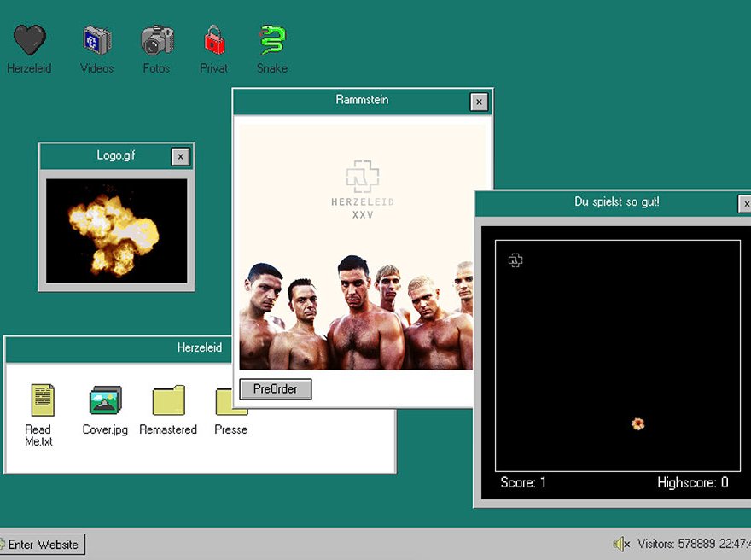This screenshot has height=560, width=751.
Task: Close the Du spielst so gut! window
Action: pos(745,204)
